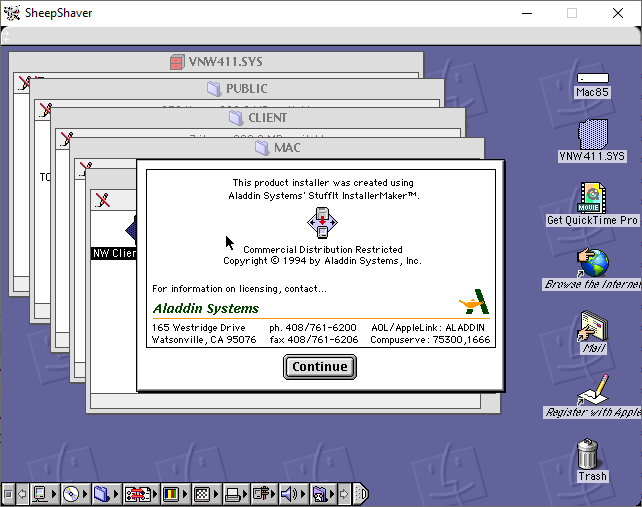The image size is (642, 507).
Task: Select the highlighted NW Client item label
Action: [x=114, y=254]
